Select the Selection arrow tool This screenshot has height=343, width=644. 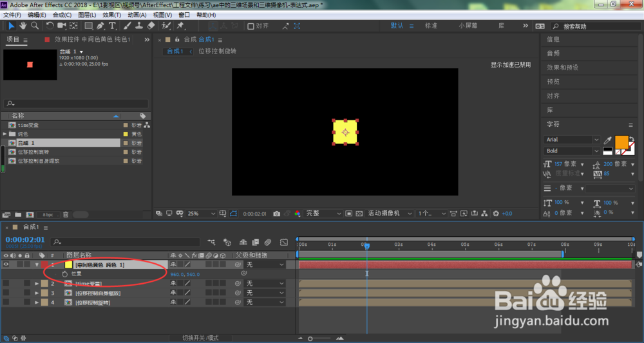tap(12, 26)
